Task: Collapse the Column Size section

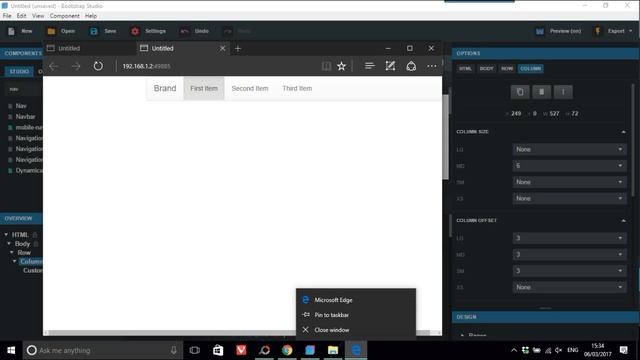Action: pos(623,132)
